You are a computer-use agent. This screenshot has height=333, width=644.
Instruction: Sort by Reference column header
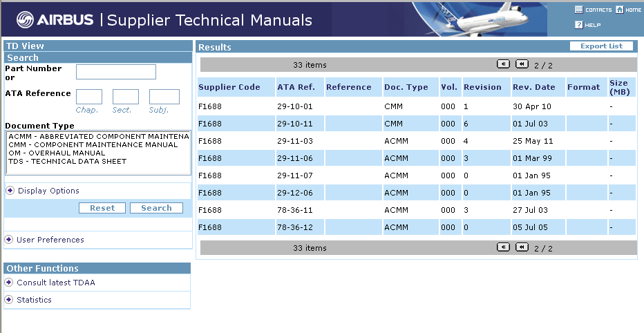[x=349, y=87]
